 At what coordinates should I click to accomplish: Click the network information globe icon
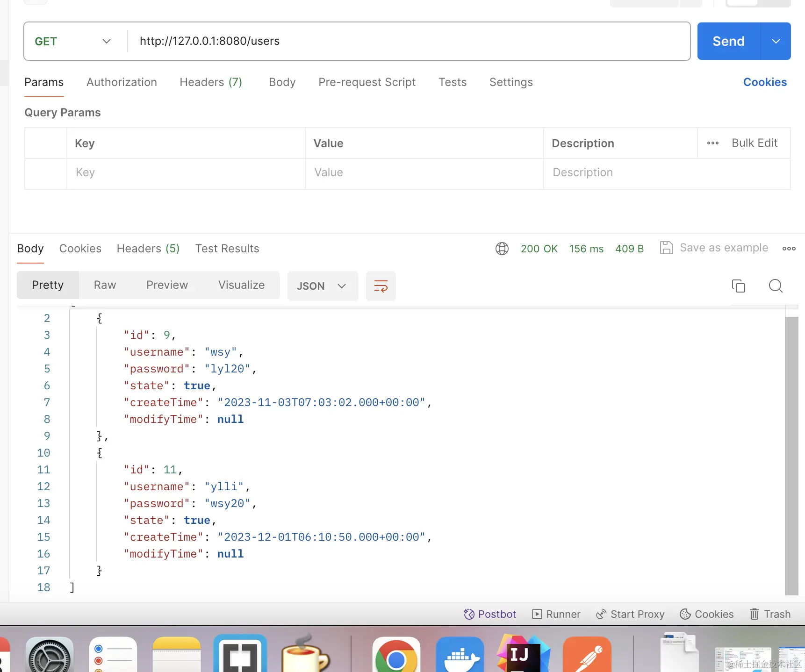(502, 248)
